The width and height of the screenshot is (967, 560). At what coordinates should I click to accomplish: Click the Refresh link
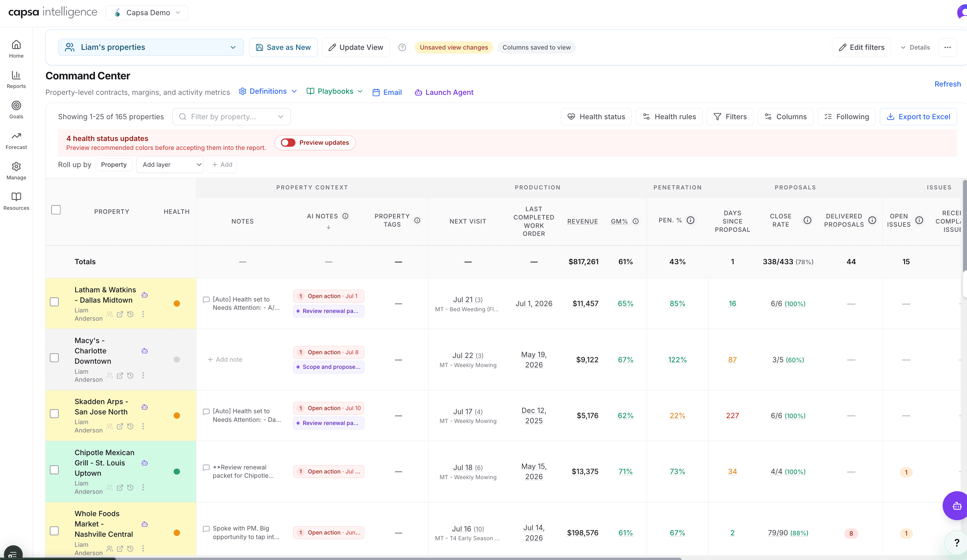point(948,84)
